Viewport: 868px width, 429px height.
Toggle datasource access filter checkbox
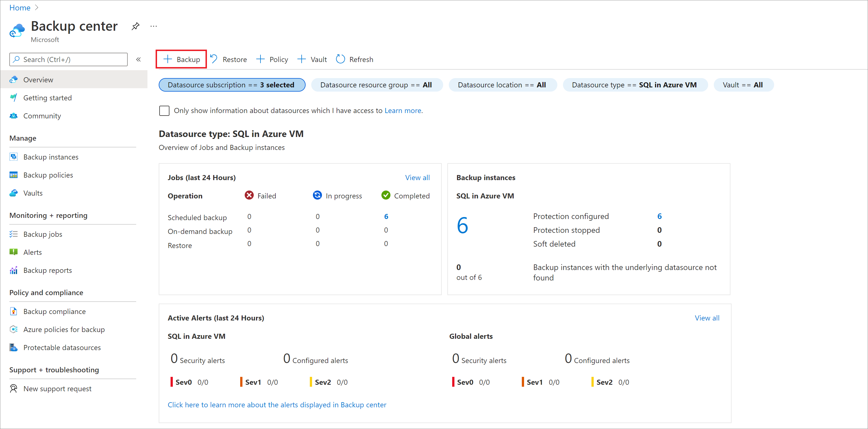click(164, 110)
